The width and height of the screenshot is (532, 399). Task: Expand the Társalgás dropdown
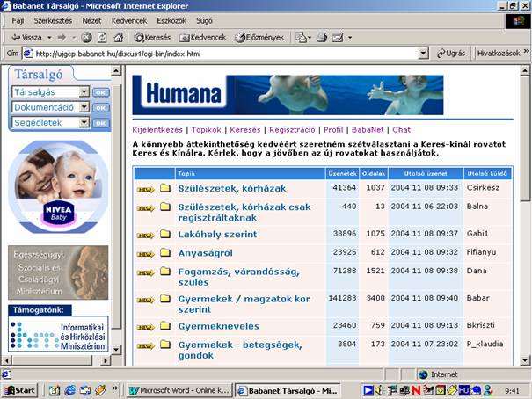84,92
